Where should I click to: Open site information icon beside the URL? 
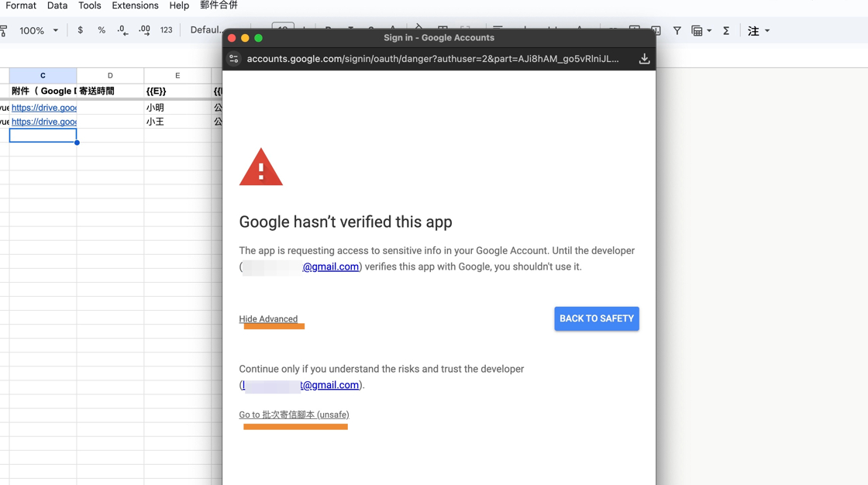click(x=234, y=59)
